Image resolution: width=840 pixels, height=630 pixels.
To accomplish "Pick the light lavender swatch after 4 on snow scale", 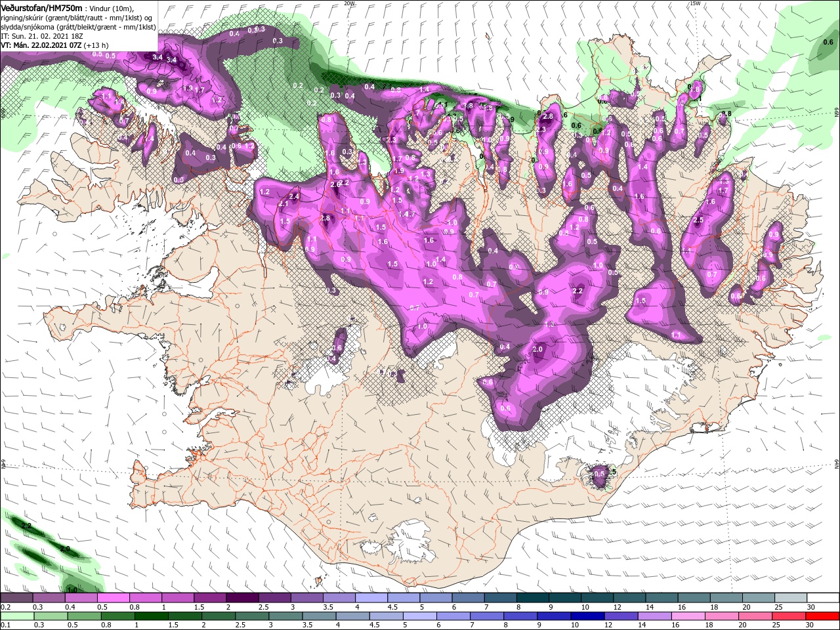I will tap(371, 598).
